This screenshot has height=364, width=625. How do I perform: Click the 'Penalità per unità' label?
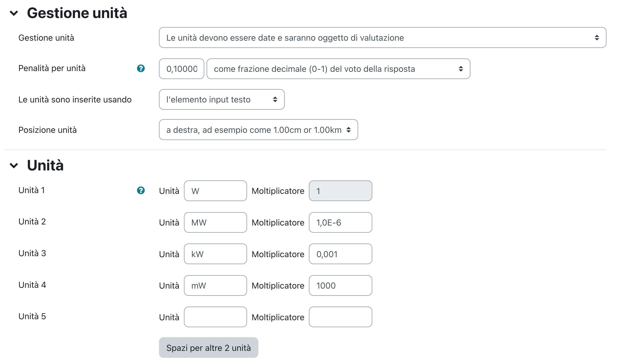(52, 68)
